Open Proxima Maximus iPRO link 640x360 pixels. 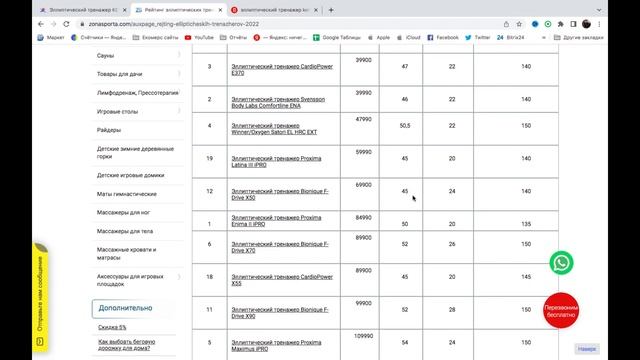(x=276, y=346)
